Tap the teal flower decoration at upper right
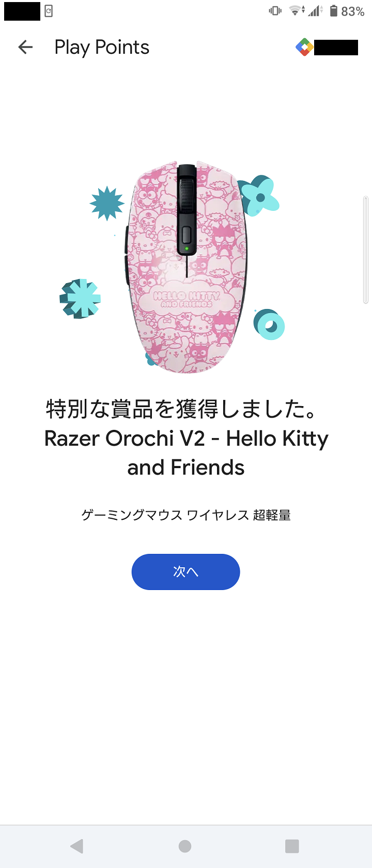This screenshot has width=372, height=868. click(259, 196)
